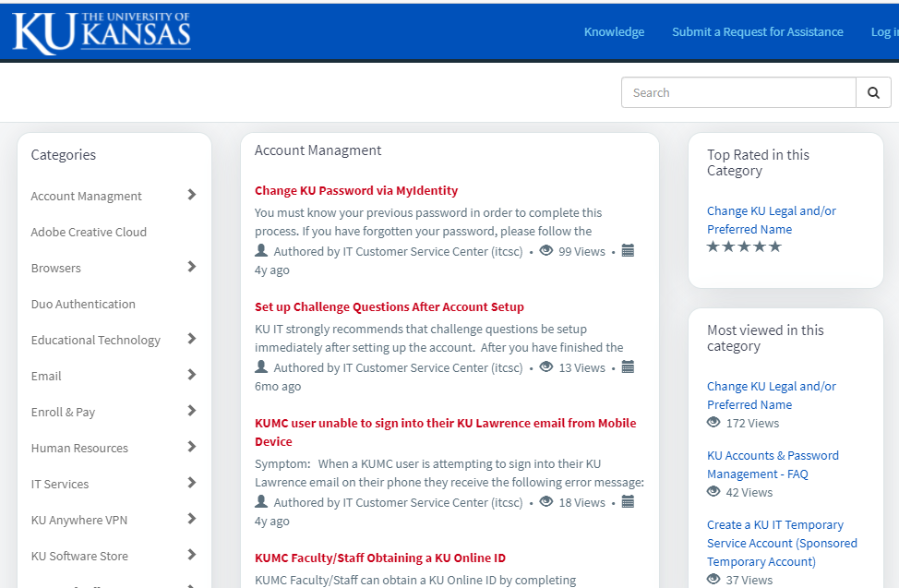Expand the Human Resources chevron
This screenshot has width=899, height=588.
pyautogui.click(x=192, y=447)
